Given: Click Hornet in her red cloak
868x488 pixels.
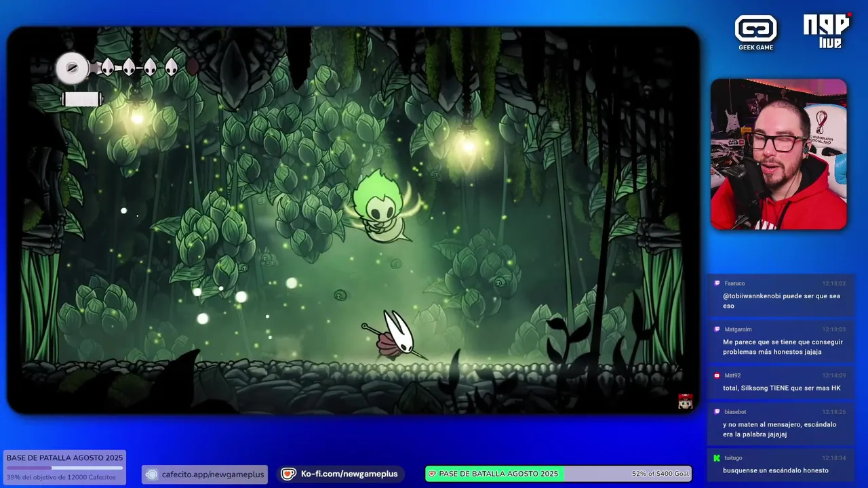Looking at the screenshot, I should [x=397, y=335].
